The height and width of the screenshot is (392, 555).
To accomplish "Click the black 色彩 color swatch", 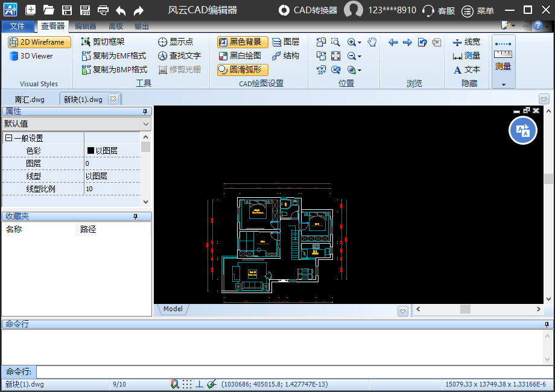I will point(90,151).
